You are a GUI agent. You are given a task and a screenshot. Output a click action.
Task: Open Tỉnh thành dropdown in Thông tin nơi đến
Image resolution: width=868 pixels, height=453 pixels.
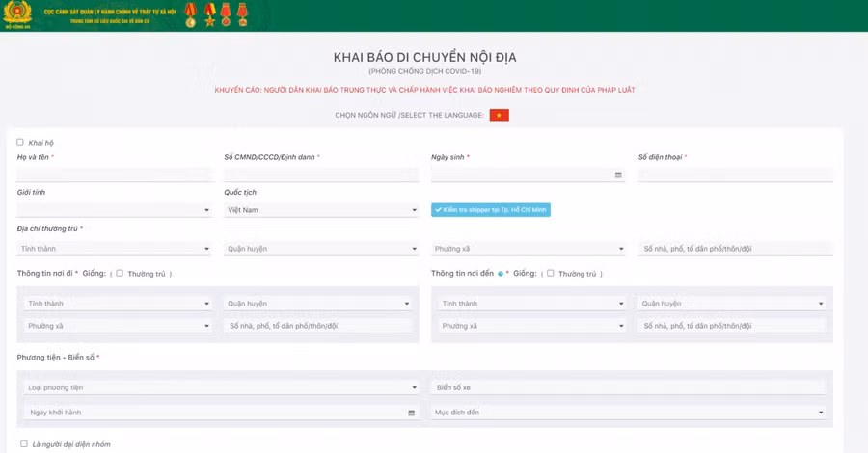coord(532,304)
